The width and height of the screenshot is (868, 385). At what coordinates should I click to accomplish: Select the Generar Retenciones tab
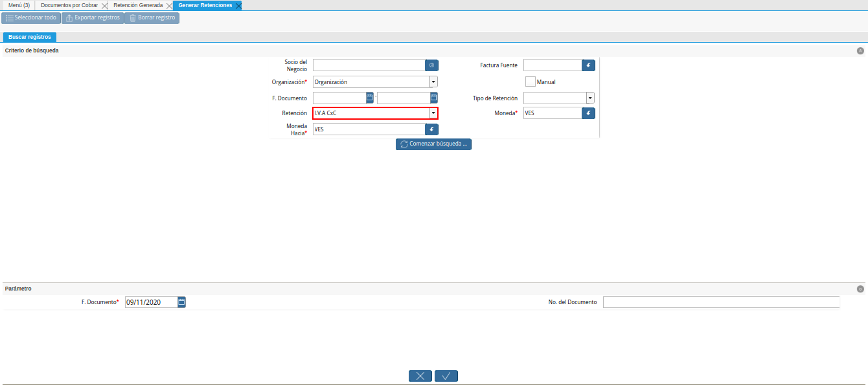tap(205, 5)
